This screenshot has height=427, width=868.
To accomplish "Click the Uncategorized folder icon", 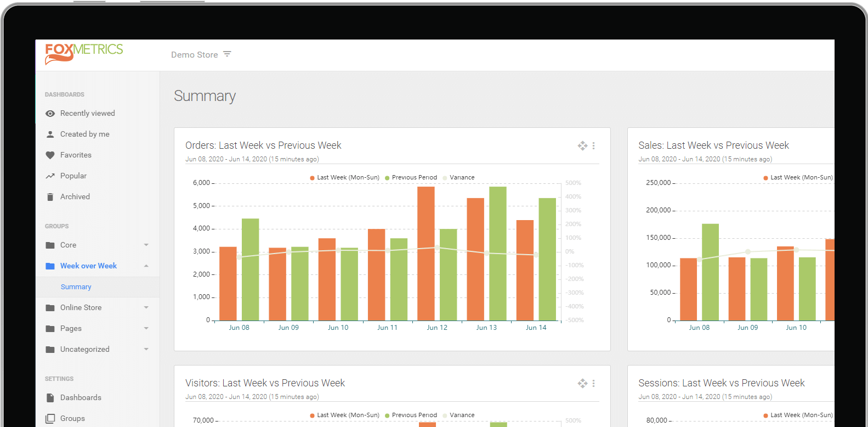I will [x=50, y=350].
